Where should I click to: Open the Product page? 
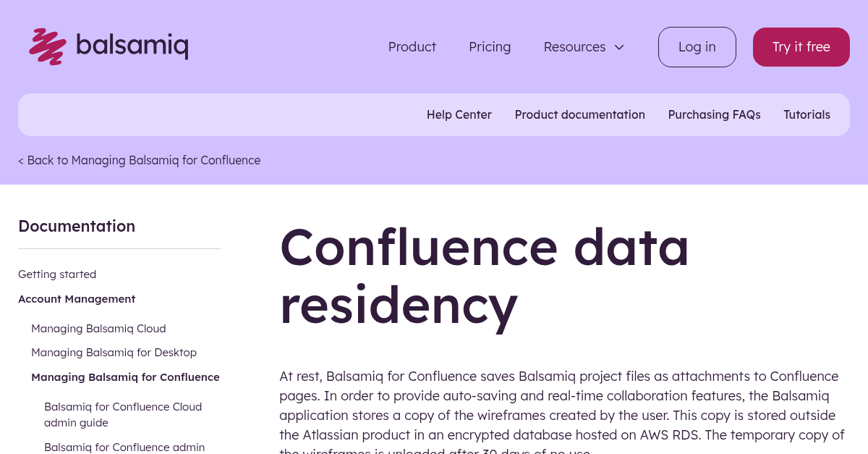[x=412, y=47]
